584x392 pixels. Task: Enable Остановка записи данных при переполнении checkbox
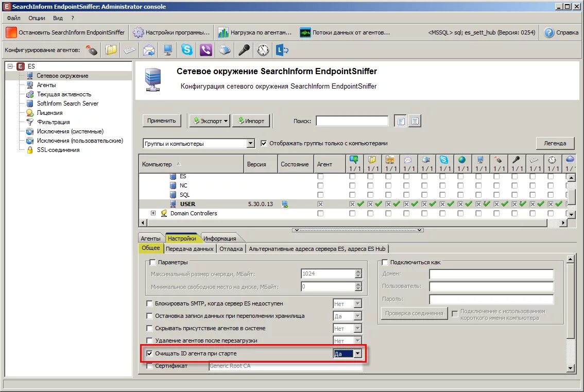(x=149, y=316)
